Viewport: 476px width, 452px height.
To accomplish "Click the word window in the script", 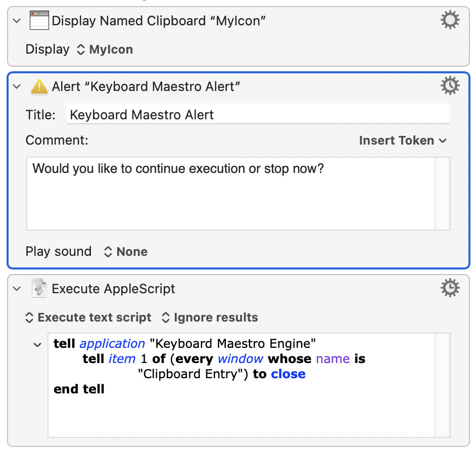I will coord(241,359).
